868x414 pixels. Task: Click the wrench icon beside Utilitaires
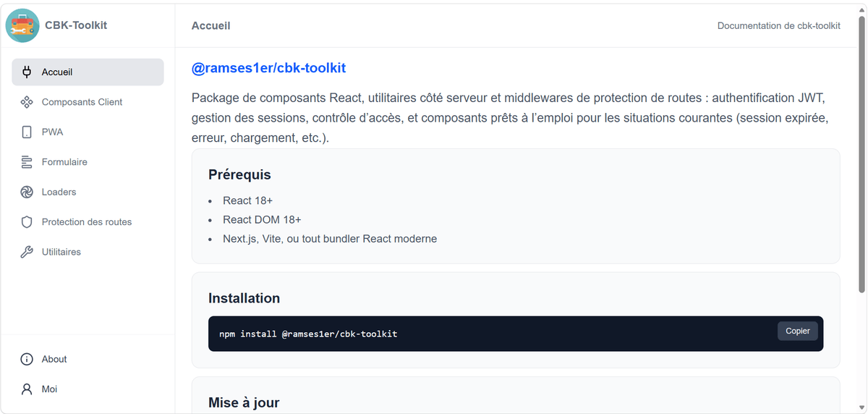27,252
